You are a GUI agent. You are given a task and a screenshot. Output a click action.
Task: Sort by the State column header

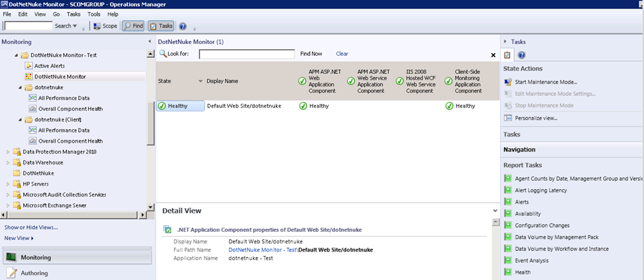click(x=164, y=81)
